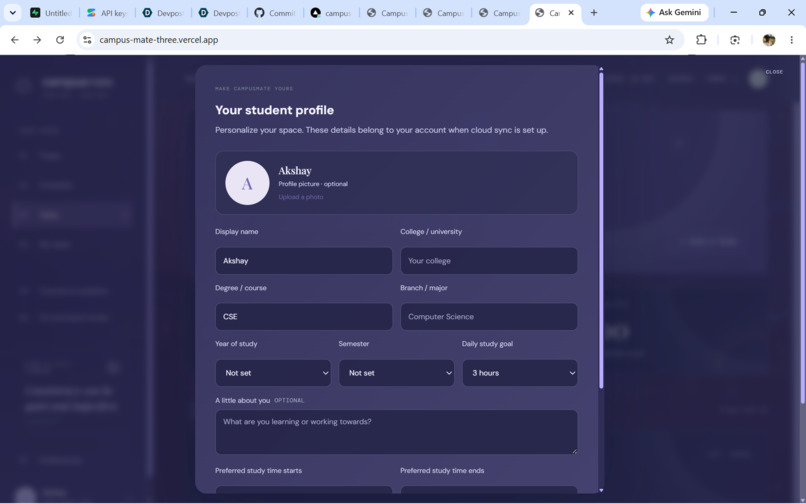The height and width of the screenshot is (504, 806).
Task: Click the College / university field
Action: (489, 261)
